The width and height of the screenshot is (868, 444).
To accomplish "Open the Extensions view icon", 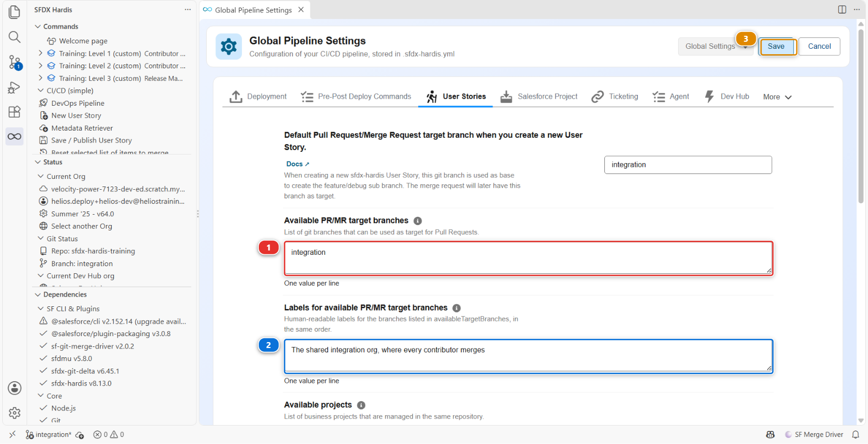I will point(15,112).
